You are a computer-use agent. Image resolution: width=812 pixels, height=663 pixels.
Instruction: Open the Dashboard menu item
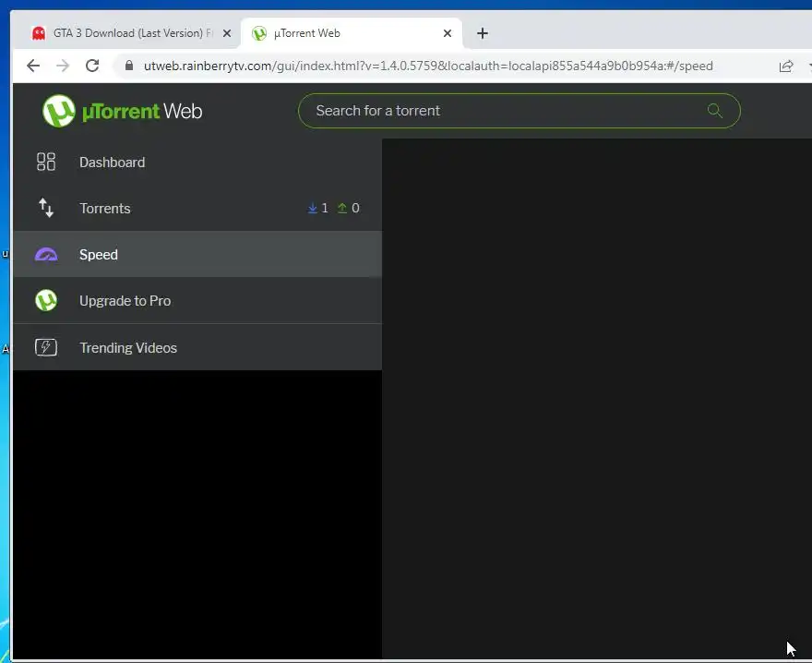point(197,162)
